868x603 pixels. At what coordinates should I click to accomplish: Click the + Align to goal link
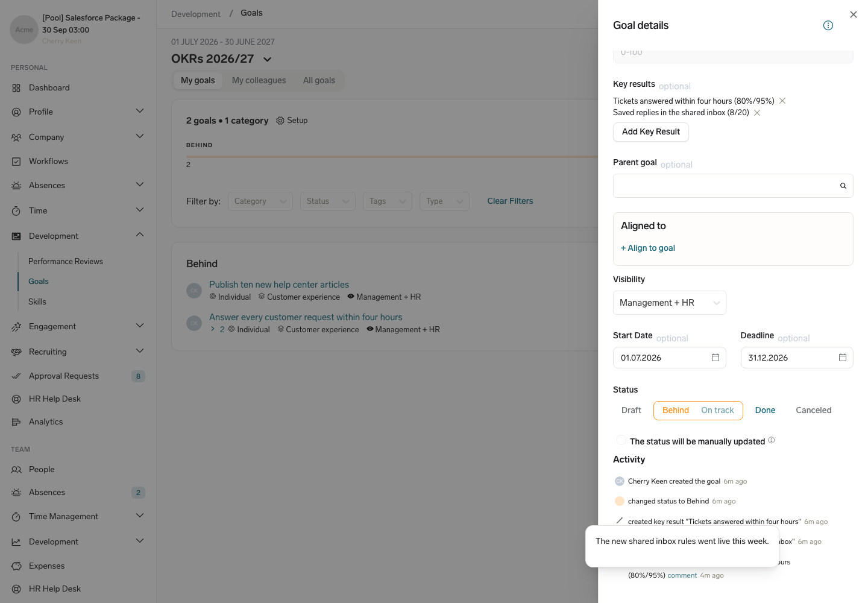(x=648, y=248)
